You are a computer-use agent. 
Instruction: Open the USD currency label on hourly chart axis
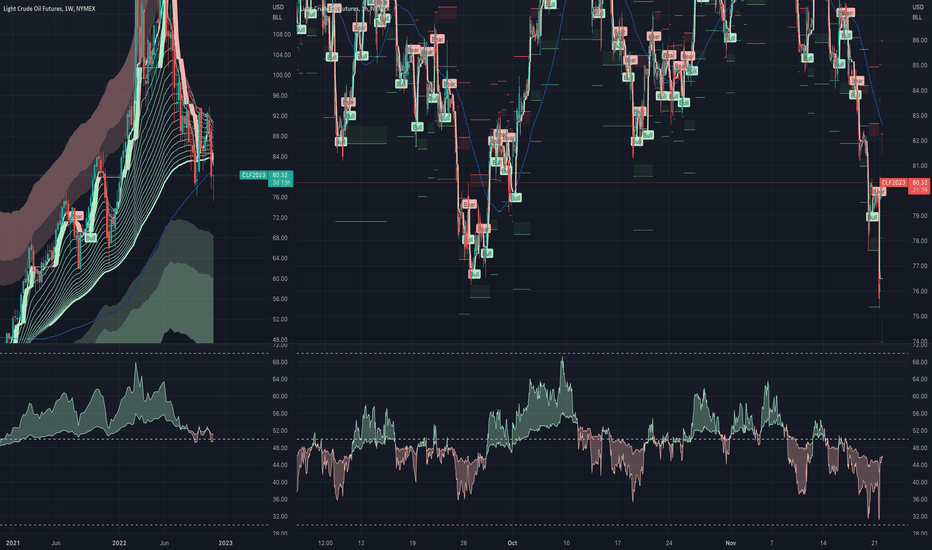pos(918,7)
